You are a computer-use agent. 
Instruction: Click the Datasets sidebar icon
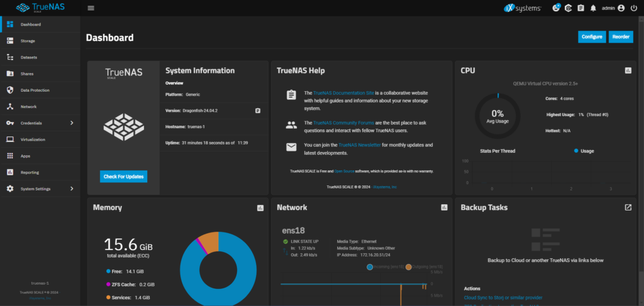click(x=10, y=57)
